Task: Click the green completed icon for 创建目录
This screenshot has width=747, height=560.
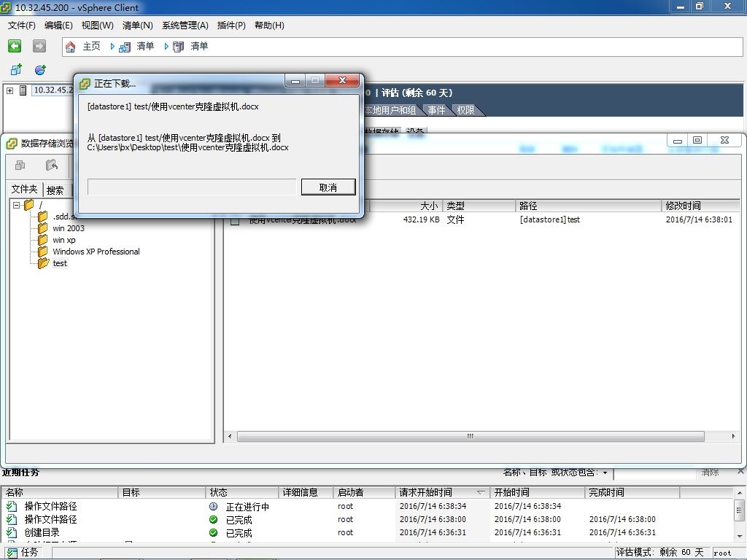Action: (214, 532)
